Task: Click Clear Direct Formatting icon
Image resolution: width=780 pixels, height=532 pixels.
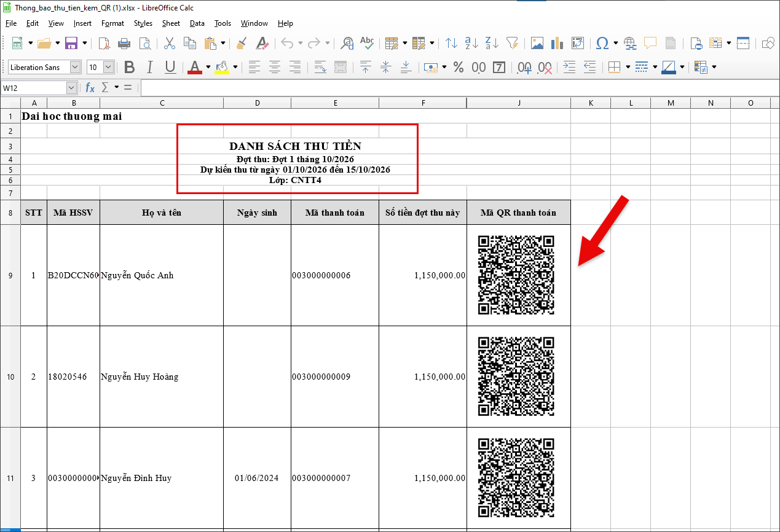Action: pyautogui.click(x=262, y=43)
